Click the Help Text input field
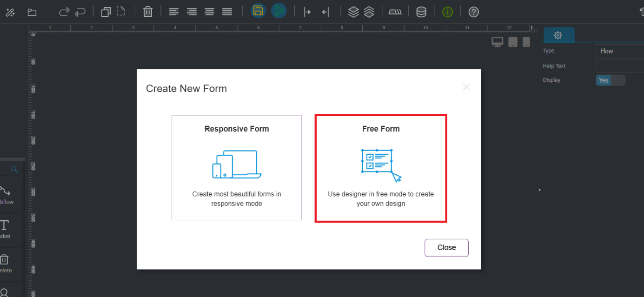The width and height of the screenshot is (644, 297). 620,66
